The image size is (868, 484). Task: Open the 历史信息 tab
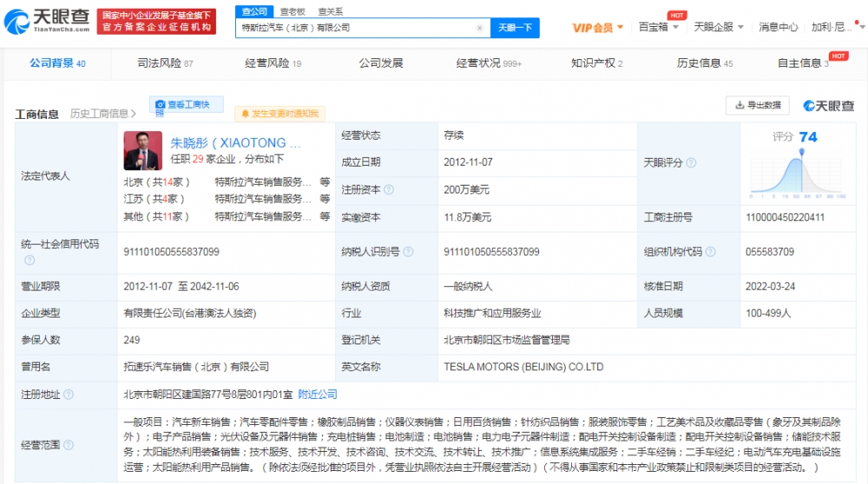pyautogui.click(x=705, y=63)
